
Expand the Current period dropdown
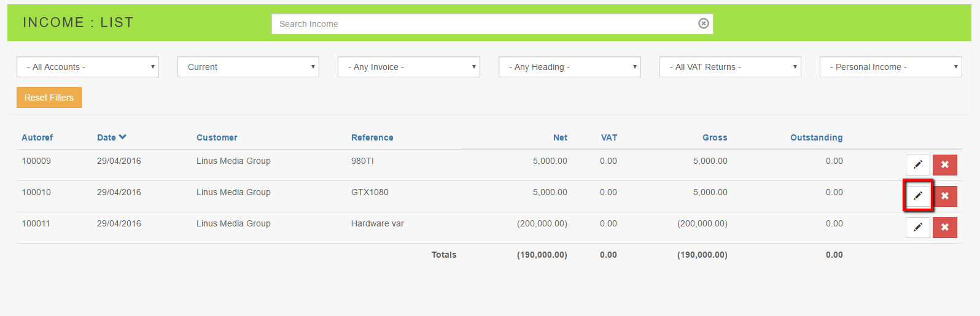tap(248, 67)
